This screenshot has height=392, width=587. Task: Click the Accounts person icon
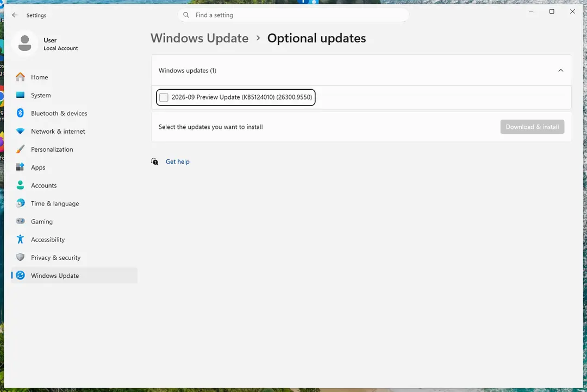tap(20, 185)
